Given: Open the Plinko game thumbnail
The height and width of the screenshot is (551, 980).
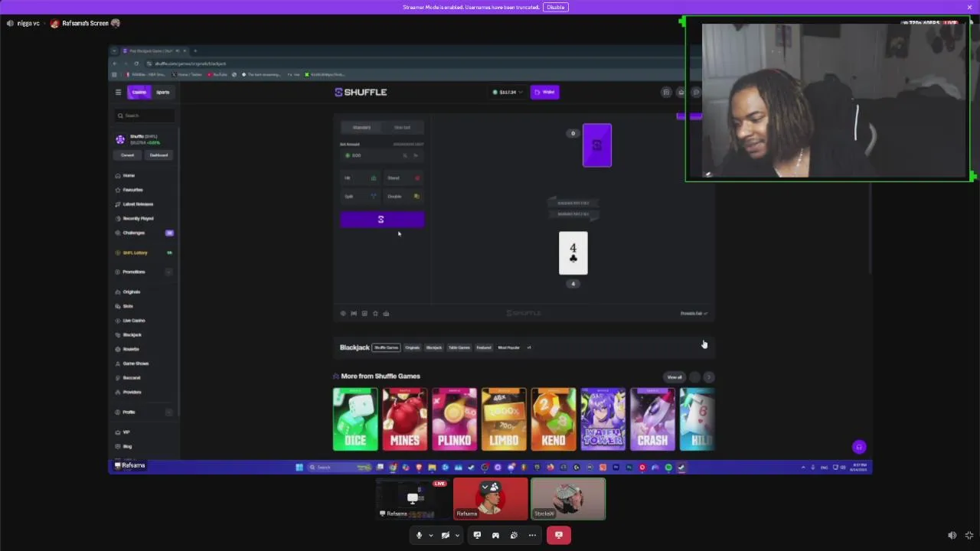Looking at the screenshot, I should point(454,419).
